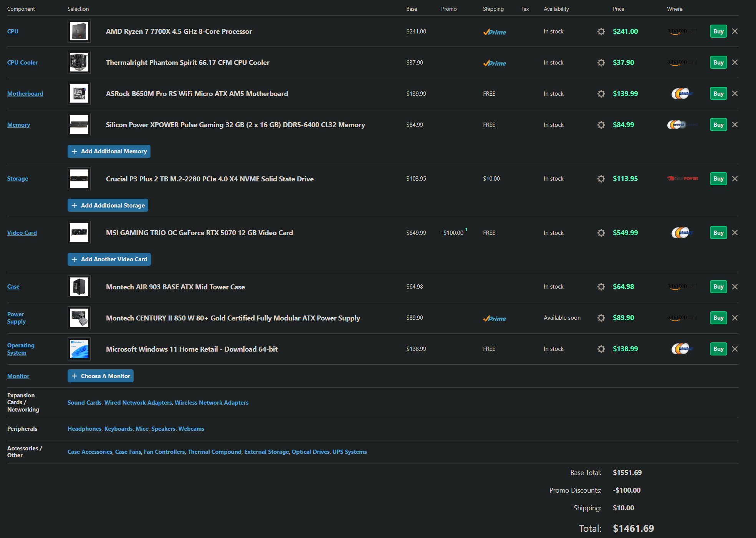The image size is (756, 538).
Task: Open the Monitor component link
Action: [x=18, y=376]
